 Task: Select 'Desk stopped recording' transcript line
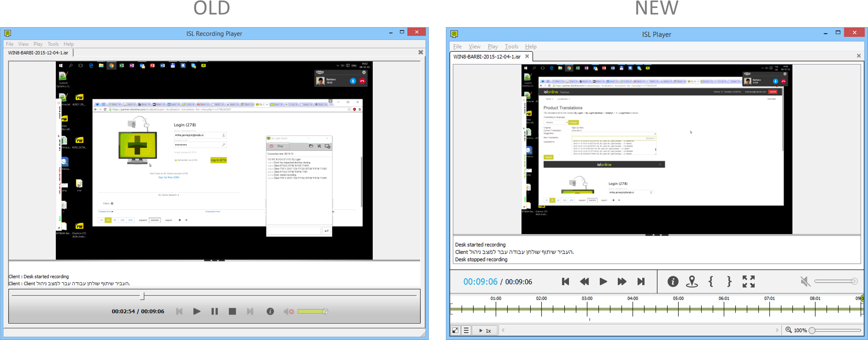(x=481, y=260)
